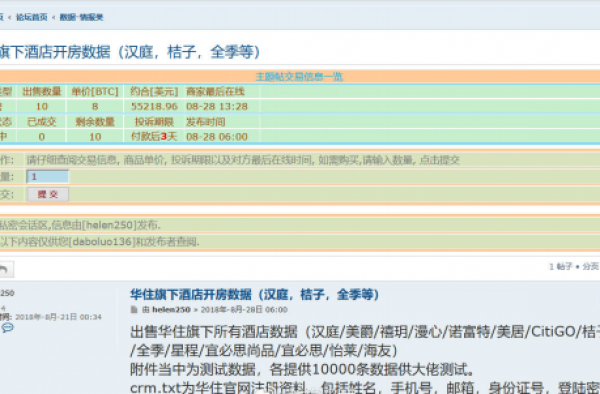
Task: Open the 论坛首页 breadcrumb link
Action: [x=32, y=17]
